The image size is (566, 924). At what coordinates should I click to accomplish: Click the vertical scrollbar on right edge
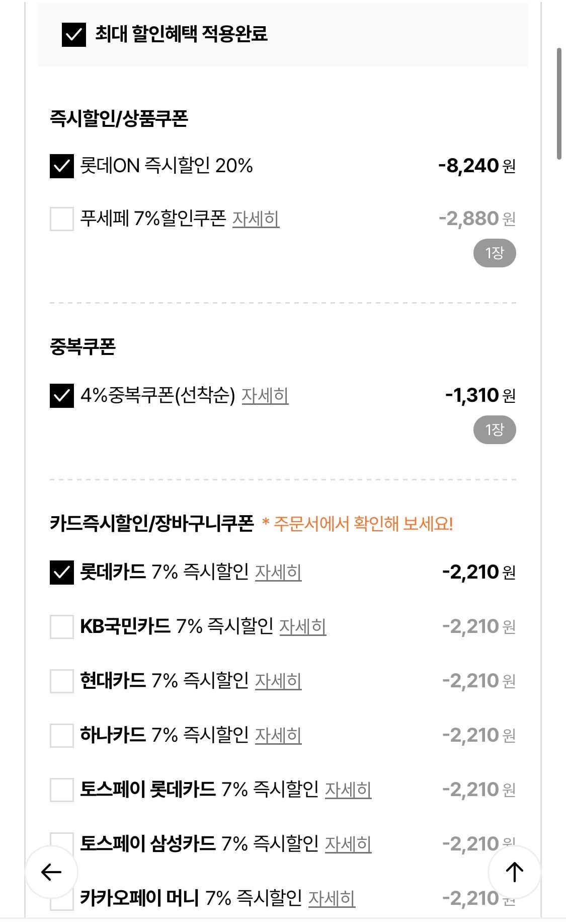pyautogui.click(x=559, y=104)
